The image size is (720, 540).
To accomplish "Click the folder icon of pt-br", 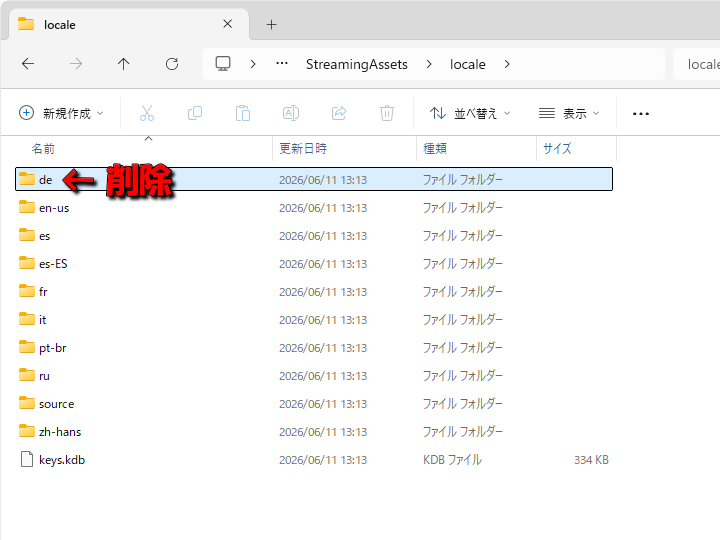I will [27, 347].
